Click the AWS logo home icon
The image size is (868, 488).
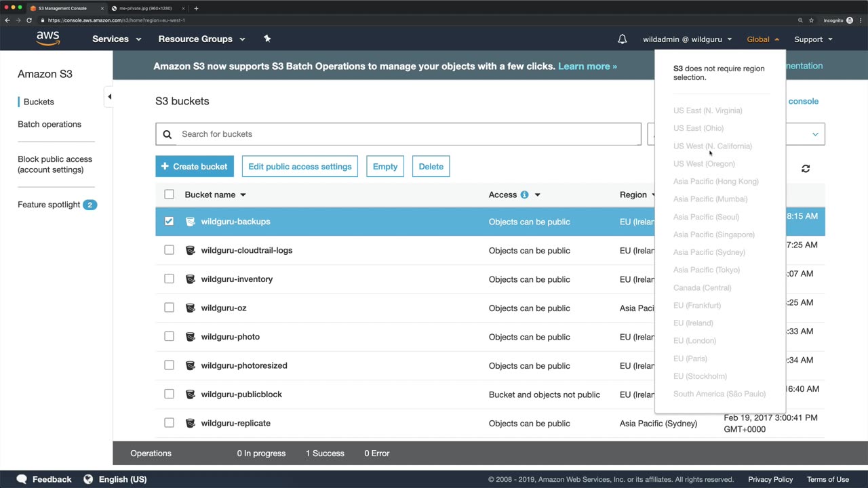[48, 39]
